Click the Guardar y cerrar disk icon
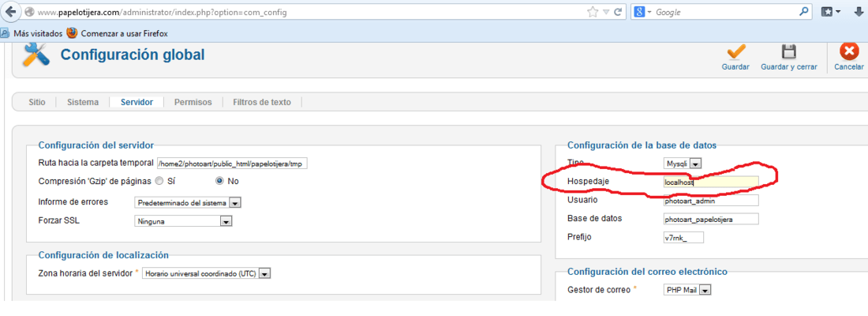The image size is (868, 316). (789, 52)
